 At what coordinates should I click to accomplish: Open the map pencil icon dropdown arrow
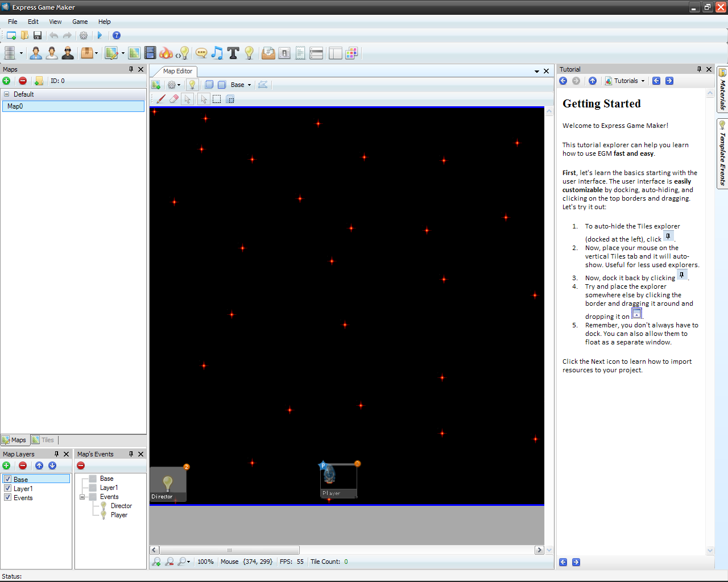tap(123, 53)
